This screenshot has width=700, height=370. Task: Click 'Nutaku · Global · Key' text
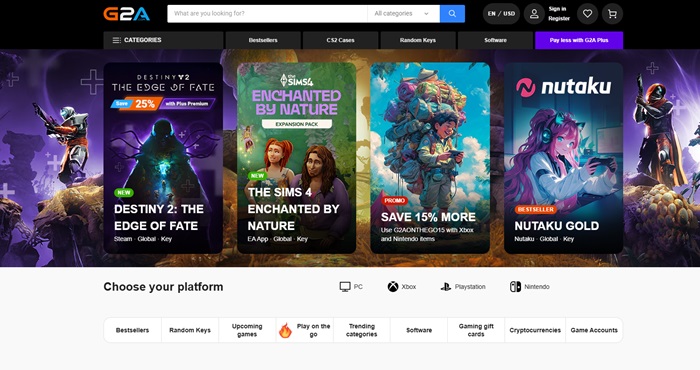click(x=544, y=239)
